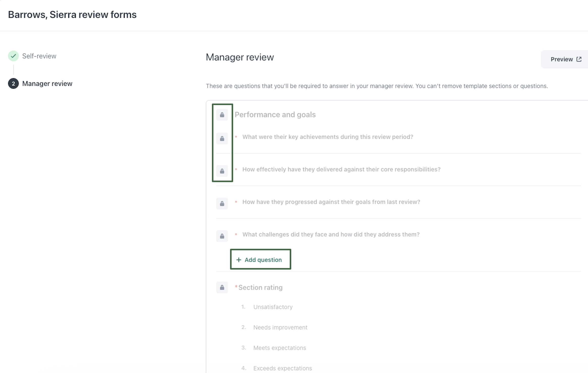This screenshot has width=588, height=373.
Task: Click lock icon next to Section rating
Action: [222, 287]
